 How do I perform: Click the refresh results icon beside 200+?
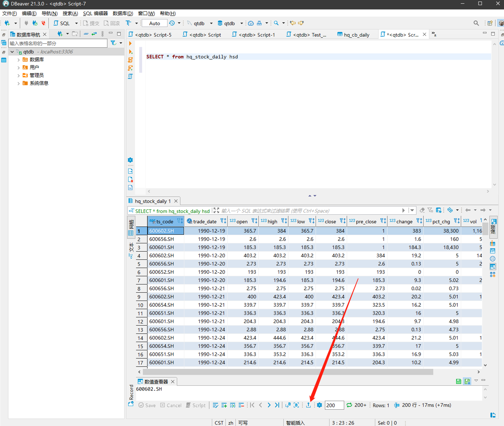pyautogui.click(x=349, y=405)
